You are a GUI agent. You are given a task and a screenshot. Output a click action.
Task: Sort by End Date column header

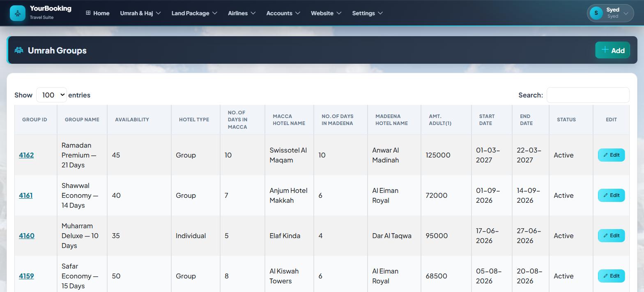click(531, 120)
